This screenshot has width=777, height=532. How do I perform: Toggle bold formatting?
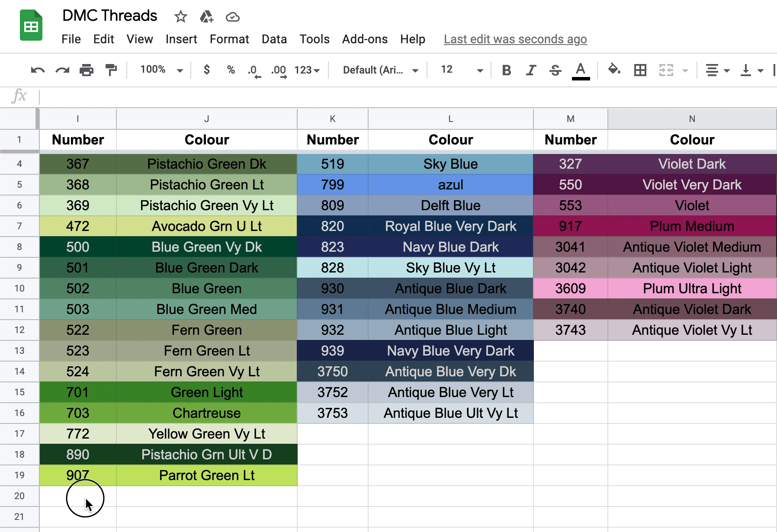(506, 70)
